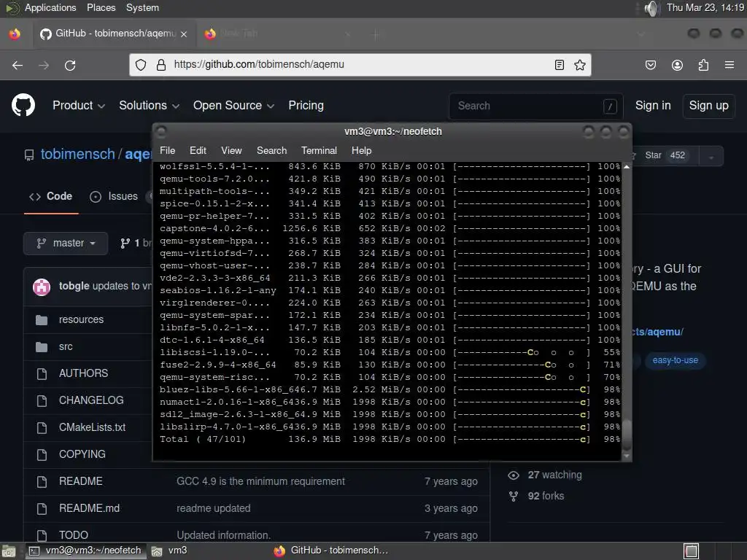Click the AUTHORS file icon

pyautogui.click(x=42, y=374)
